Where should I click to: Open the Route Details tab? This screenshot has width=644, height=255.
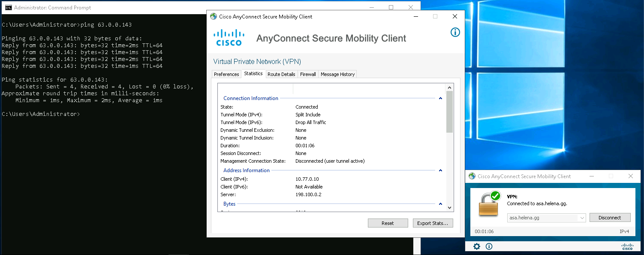(x=281, y=74)
